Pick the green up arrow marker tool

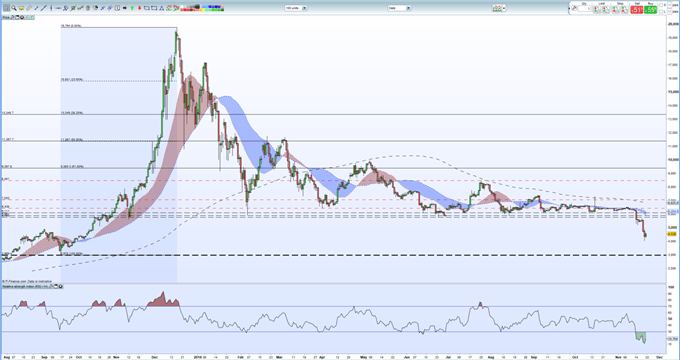pos(132,8)
